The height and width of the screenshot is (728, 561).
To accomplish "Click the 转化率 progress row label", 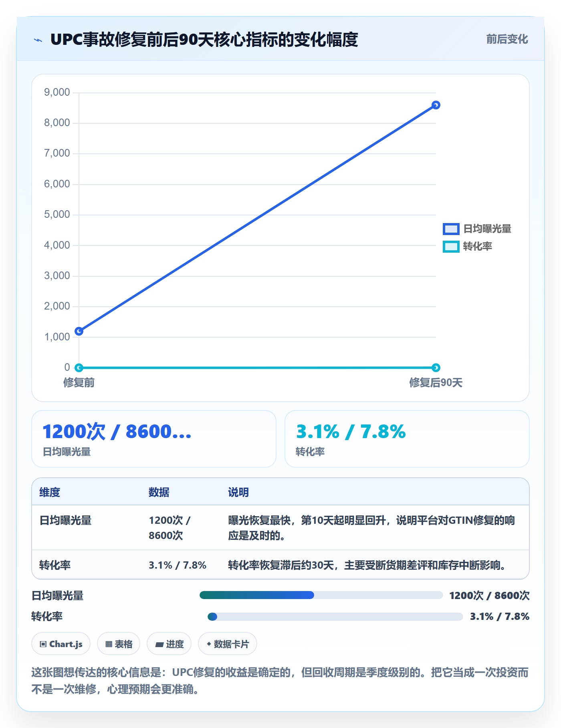I will point(47,616).
